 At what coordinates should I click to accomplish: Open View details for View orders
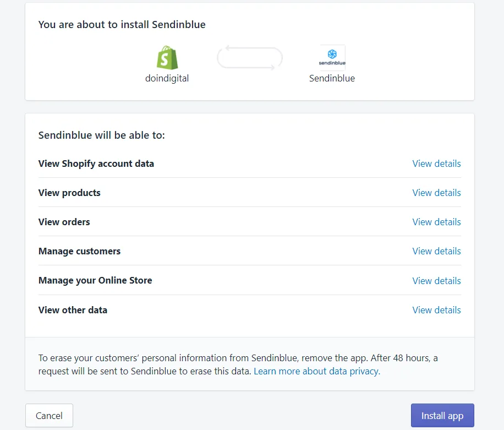pos(436,222)
